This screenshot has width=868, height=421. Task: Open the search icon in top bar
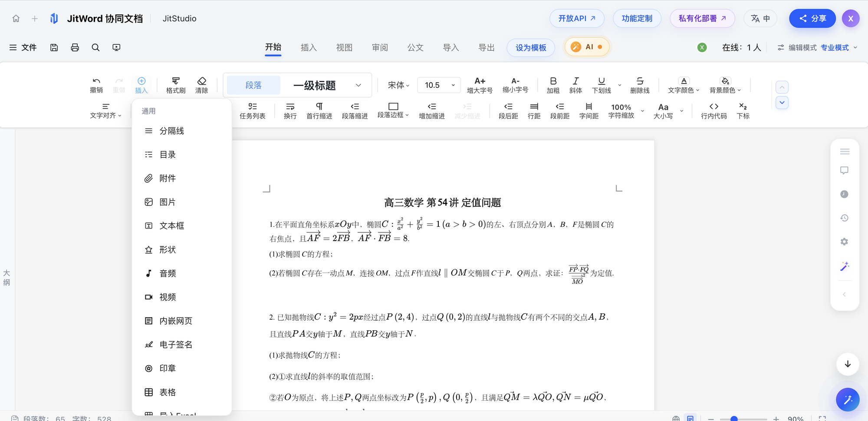(x=95, y=47)
